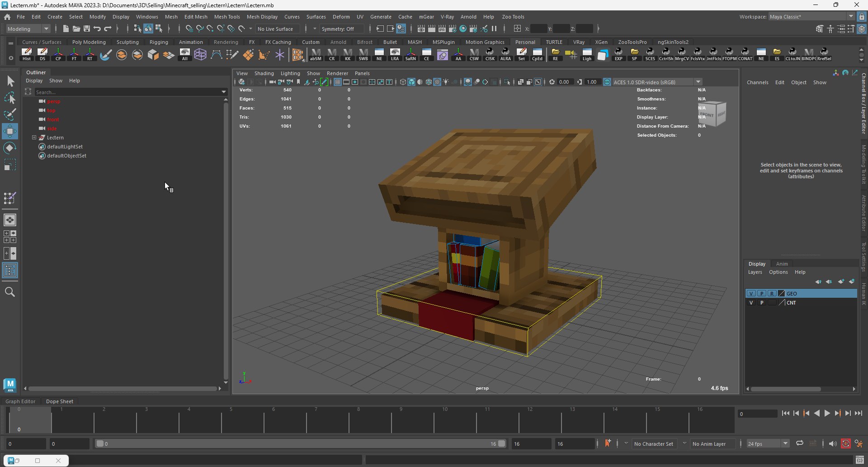Expand the Lectern node in Outliner
Viewport: 868px width, 467px height.
pos(34,137)
